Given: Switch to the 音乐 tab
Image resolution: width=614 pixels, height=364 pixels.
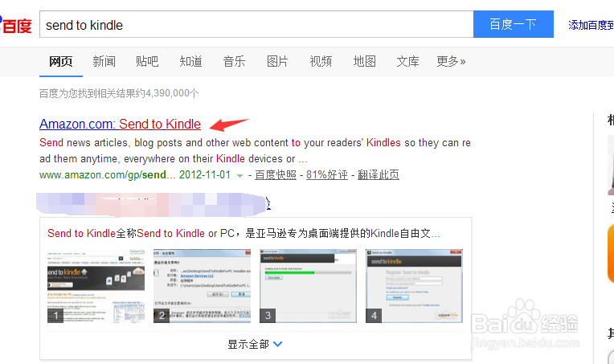Looking at the screenshot, I should click(x=234, y=61).
